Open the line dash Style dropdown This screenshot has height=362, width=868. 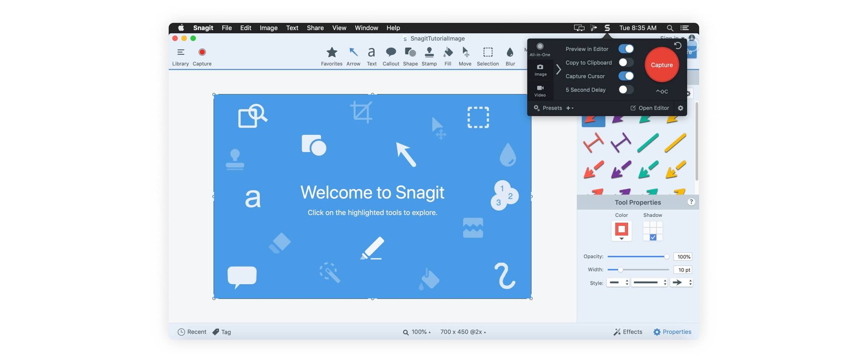click(x=649, y=282)
